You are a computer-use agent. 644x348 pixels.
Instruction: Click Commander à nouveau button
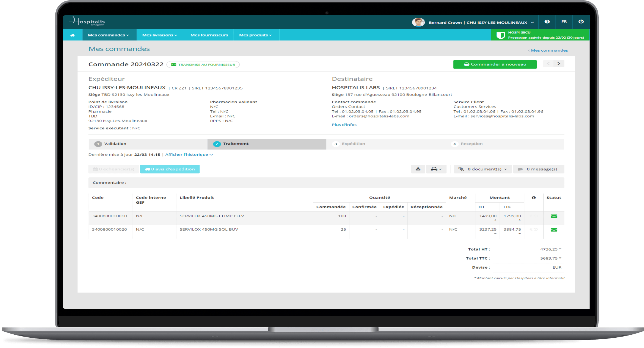(x=495, y=64)
